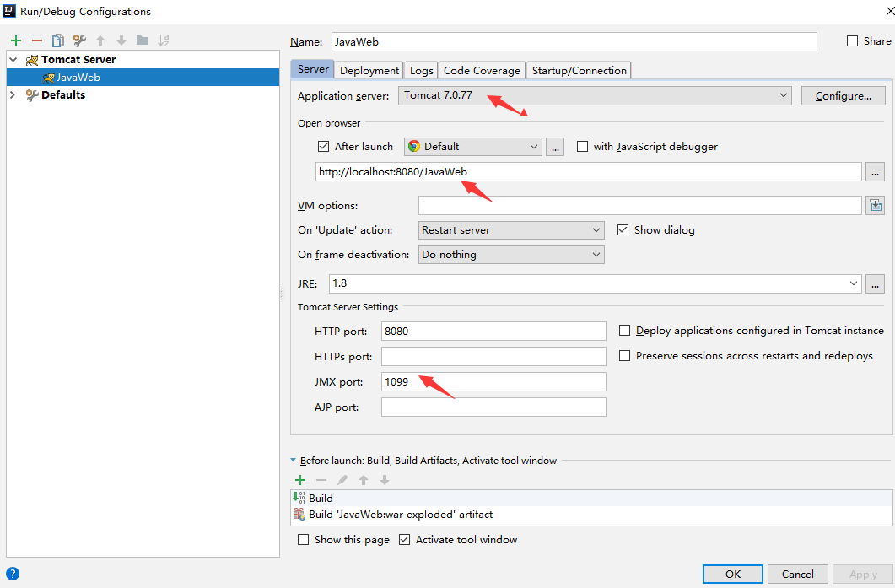Sort the configurations alphabetically
Image resolution: width=895 pixels, height=588 pixels.
(164, 40)
